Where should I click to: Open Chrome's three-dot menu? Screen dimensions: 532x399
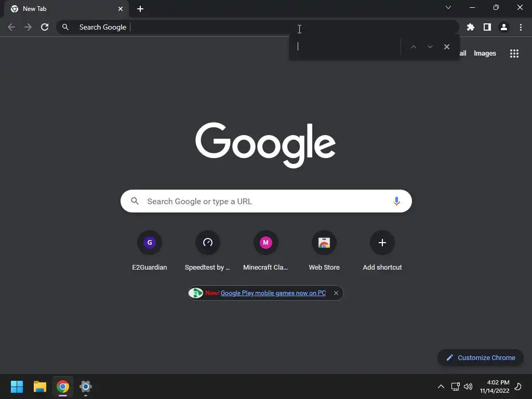521,27
